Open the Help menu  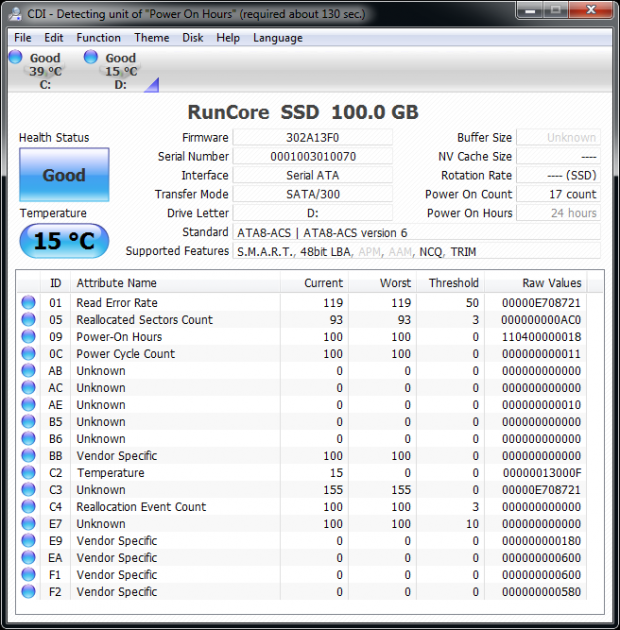click(x=228, y=38)
